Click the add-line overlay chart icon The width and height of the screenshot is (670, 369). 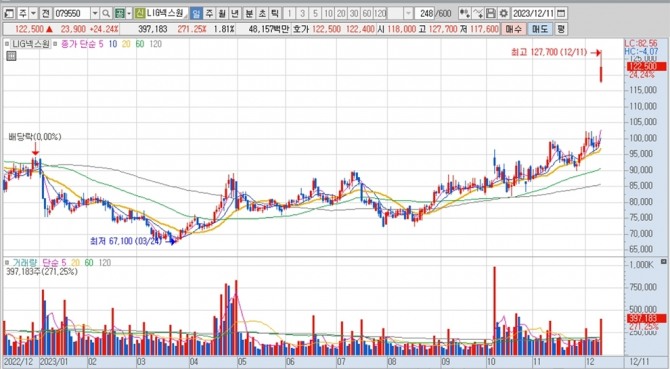pos(479,14)
